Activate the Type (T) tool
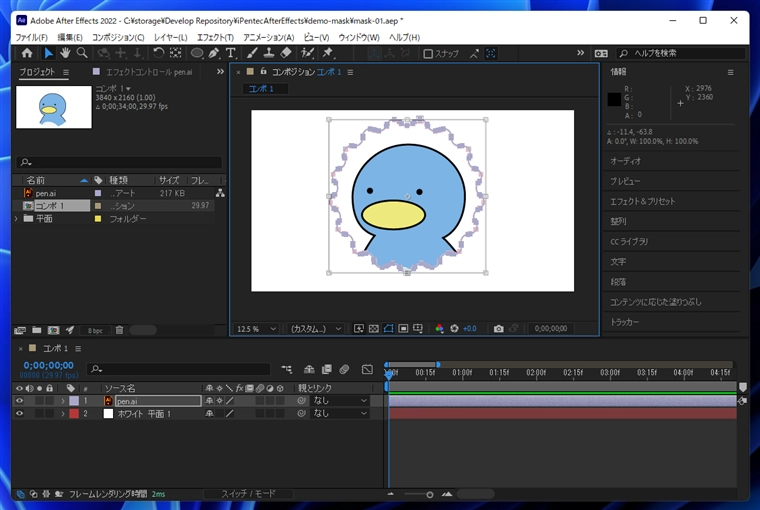The height and width of the screenshot is (510, 760). tap(231, 53)
